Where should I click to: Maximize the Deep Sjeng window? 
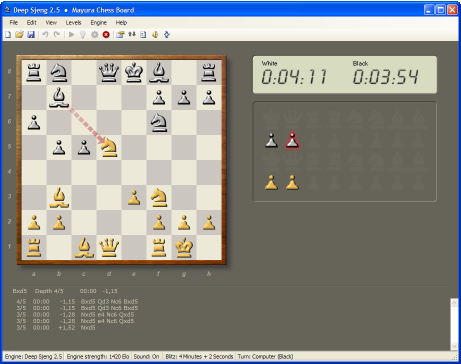[x=440, y=10]
